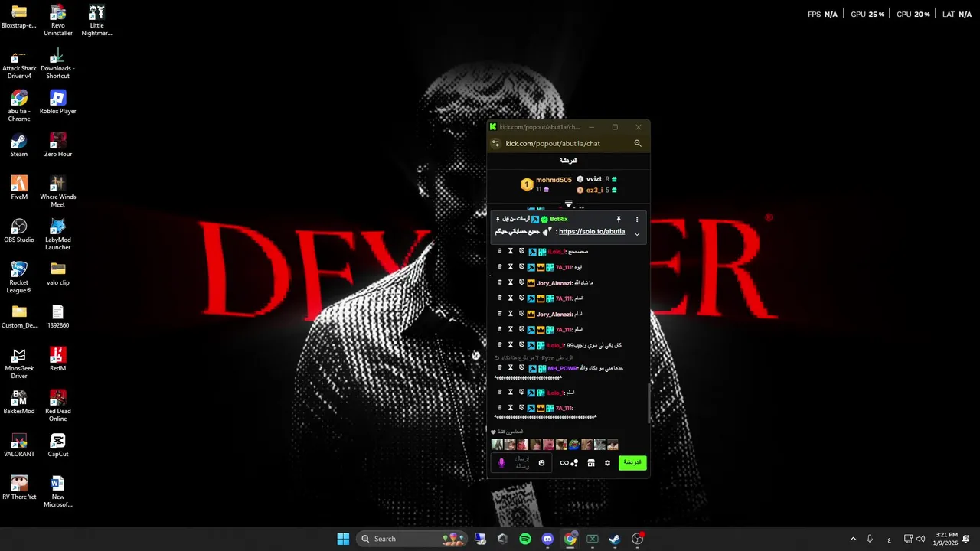This screenshot has width=980, height=551.
Task: Open the https://solo.to/abutia link
Action: pyautogui.click(x=592, y=231)
